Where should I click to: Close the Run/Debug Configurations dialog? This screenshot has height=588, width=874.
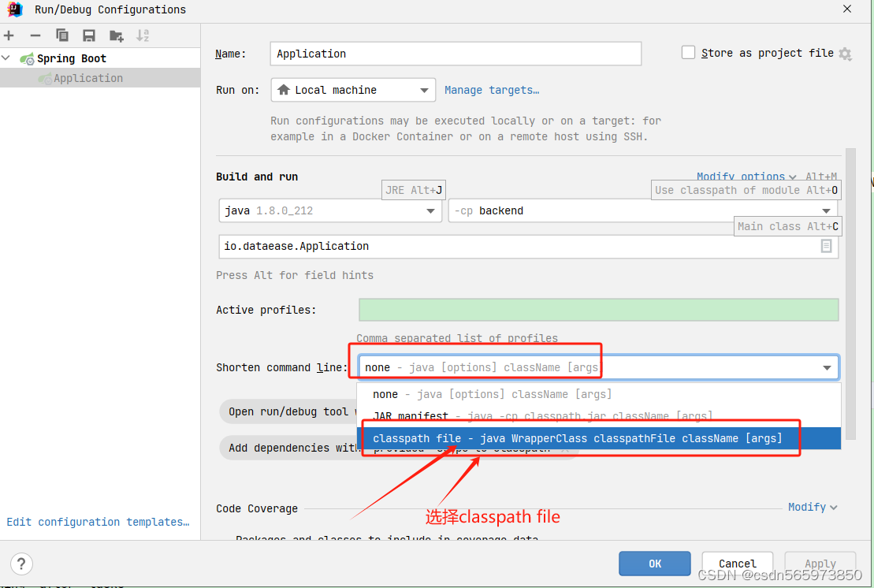coord(846,9)
